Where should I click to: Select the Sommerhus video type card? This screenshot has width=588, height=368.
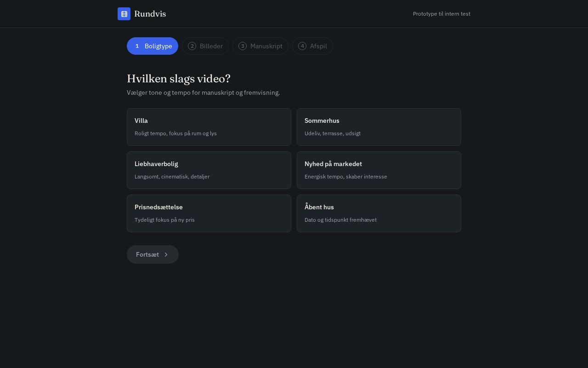point(379,127)
